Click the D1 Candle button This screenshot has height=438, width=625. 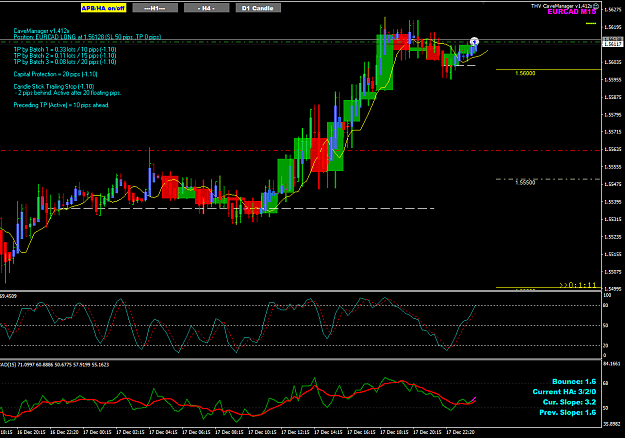pos(258,8)
